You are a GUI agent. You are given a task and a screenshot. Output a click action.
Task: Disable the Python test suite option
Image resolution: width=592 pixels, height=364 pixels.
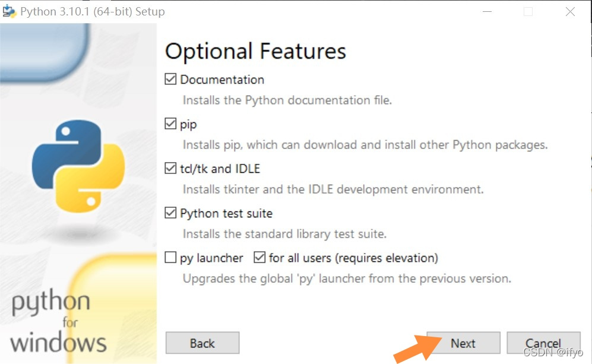coord(169,213)
